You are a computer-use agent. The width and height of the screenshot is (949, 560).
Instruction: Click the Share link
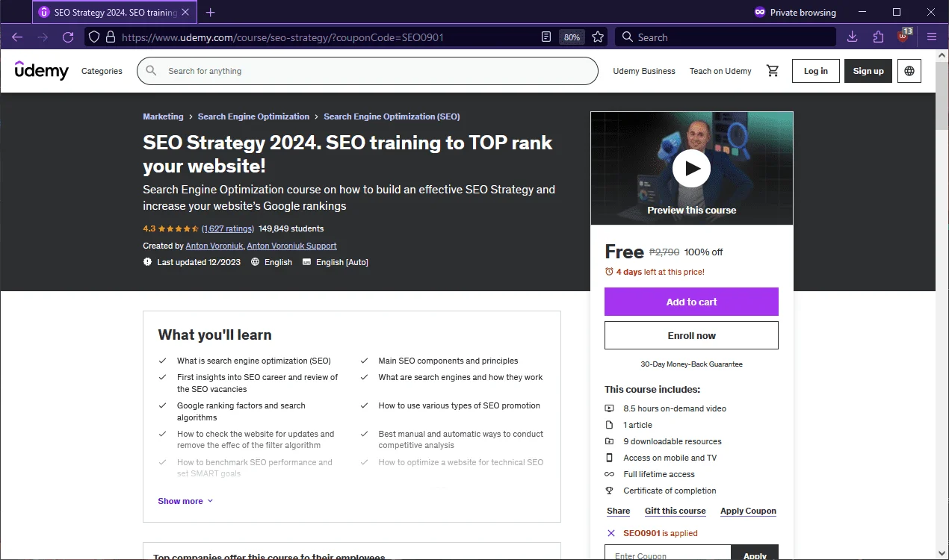[618, 511]
